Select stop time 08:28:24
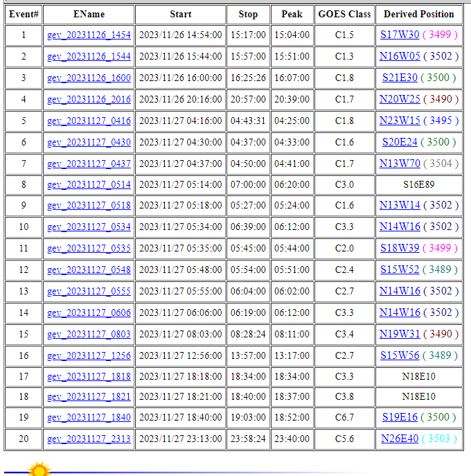 (248, 335)
